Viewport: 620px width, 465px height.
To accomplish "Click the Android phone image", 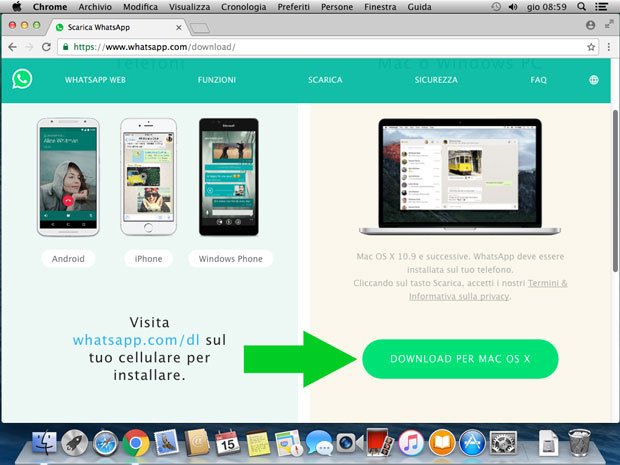I will coord(68,177).
